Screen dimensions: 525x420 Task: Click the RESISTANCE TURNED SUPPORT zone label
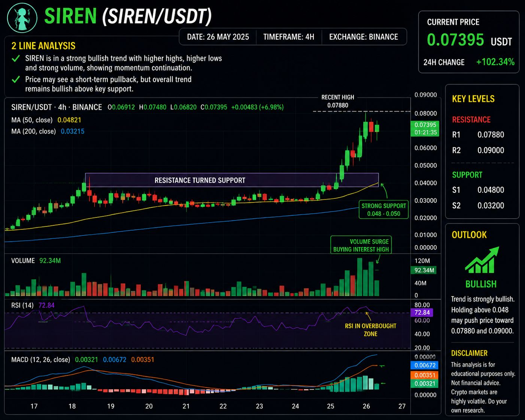[200, 180]
